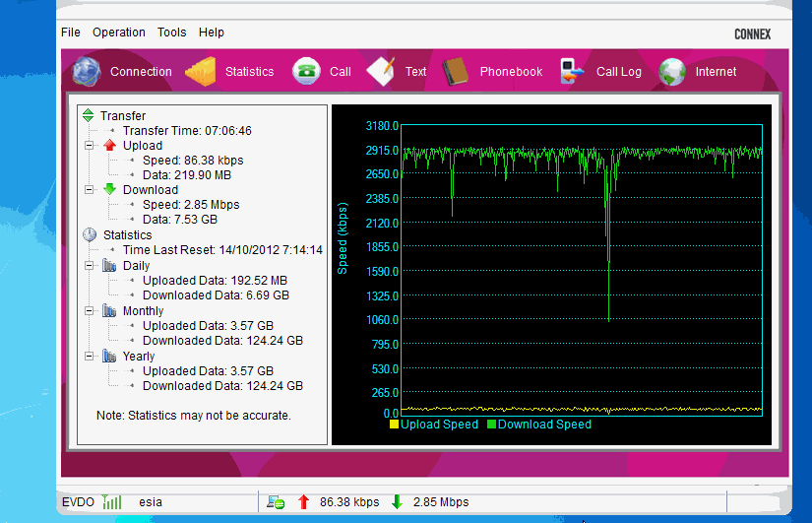Click the network connection status icon
Image resolution: width=812 pixels, height=523 pixels.
[276, 501]
